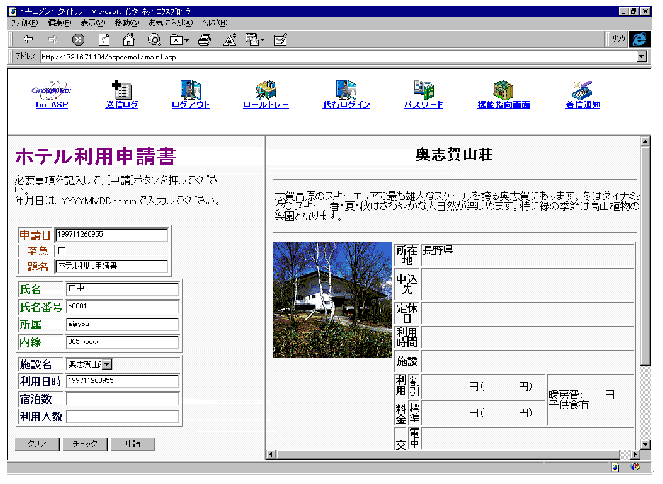
Task: Open the Search toolbar icon
Action: tap(154, 40)
